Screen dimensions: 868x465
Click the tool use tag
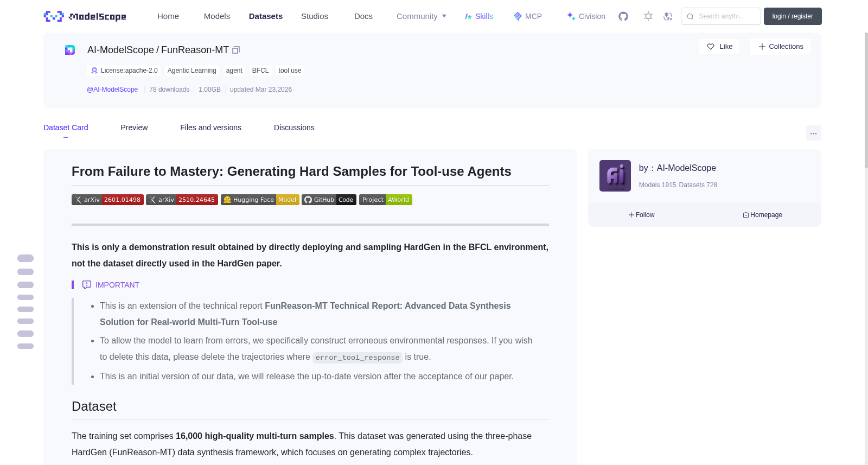pos(290,71)
